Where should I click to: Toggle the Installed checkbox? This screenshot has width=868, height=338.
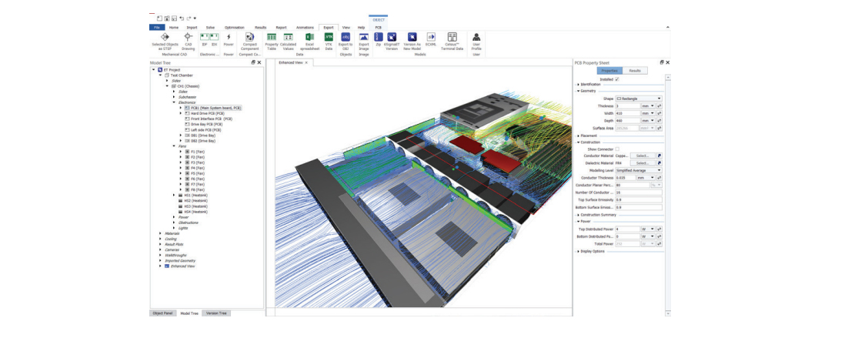click(617, 79)
